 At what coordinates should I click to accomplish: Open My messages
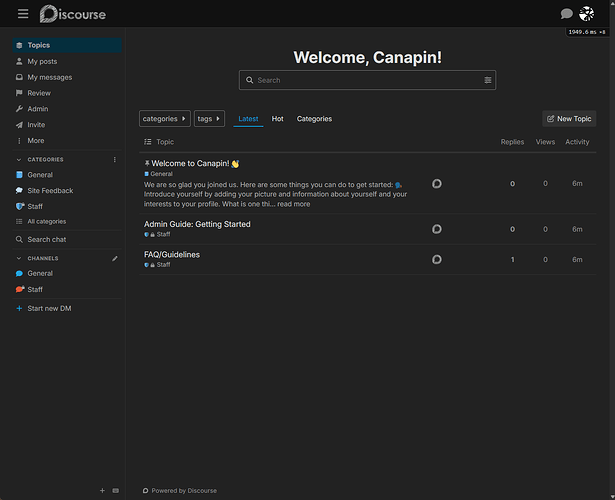(67, 77)
